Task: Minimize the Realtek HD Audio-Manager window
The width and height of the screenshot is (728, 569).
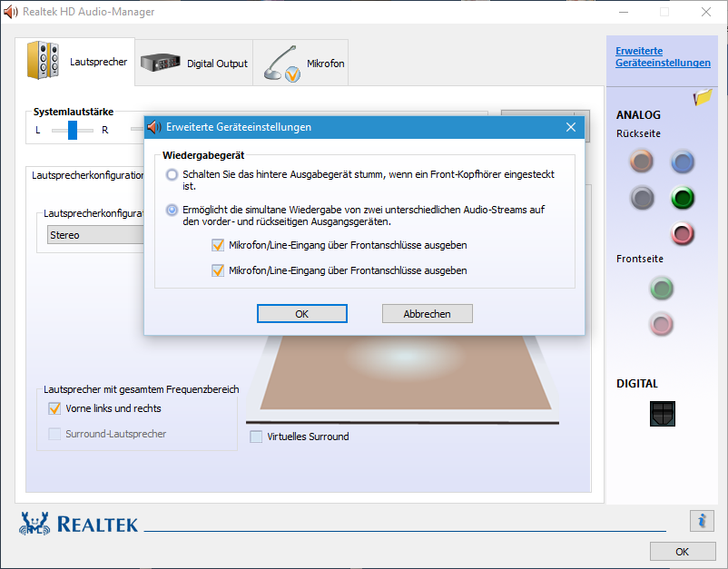Action: click(624, 12)
